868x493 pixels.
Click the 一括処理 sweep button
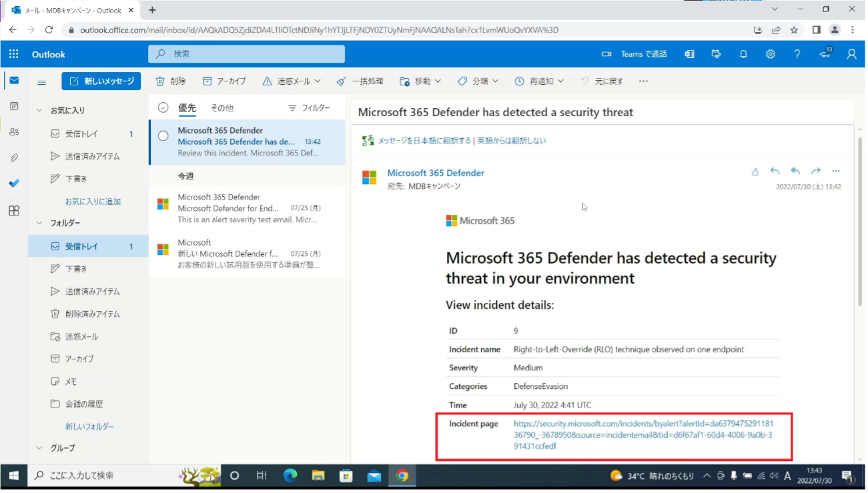click(360, 81)
